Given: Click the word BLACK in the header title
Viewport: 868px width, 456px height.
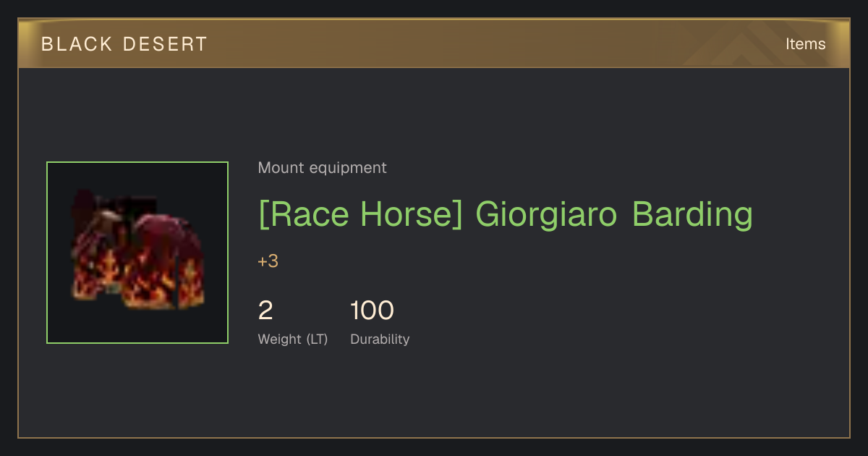Looking at the screenshot, I should click(x=77, y=44).
